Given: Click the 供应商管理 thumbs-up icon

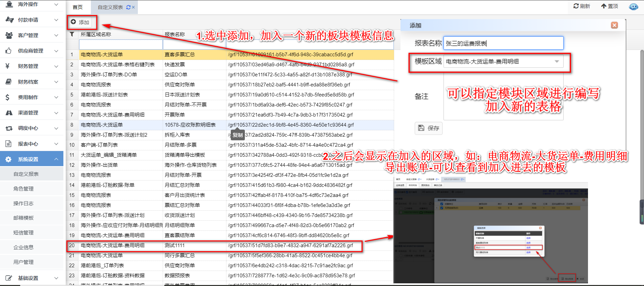Looking at the screenshot, I should tap(9, 51).
